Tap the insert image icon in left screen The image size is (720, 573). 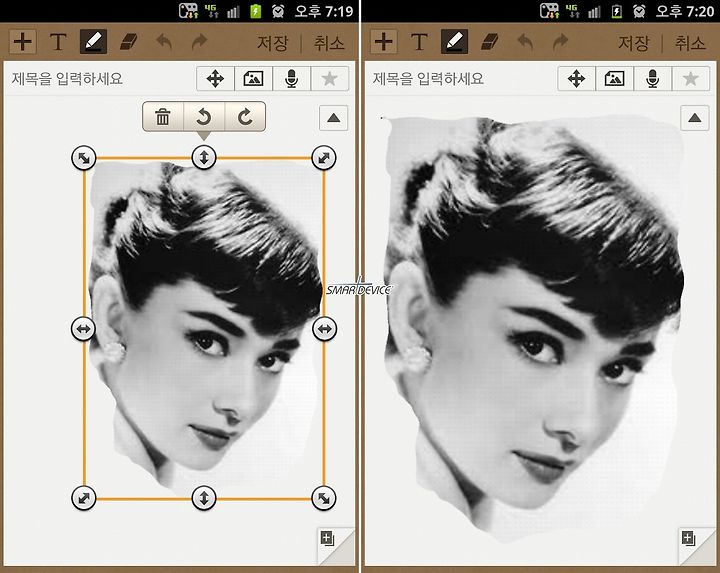click(253, 79)
